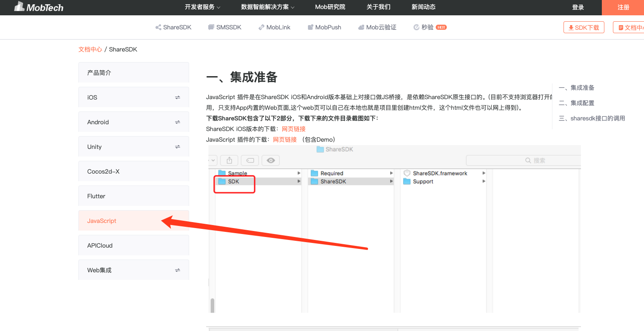Select APICloud in sidebar
The image size is (644, 331).
click(134, 245)
